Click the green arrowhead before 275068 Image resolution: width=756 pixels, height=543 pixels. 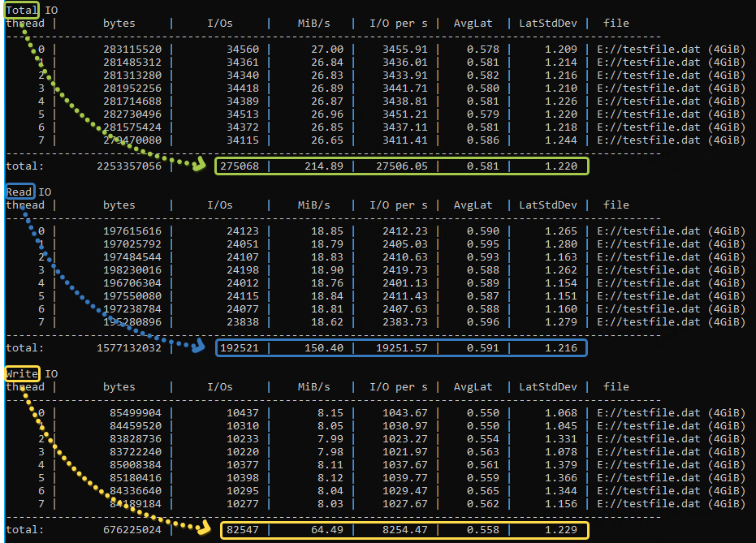coord(199,166)
